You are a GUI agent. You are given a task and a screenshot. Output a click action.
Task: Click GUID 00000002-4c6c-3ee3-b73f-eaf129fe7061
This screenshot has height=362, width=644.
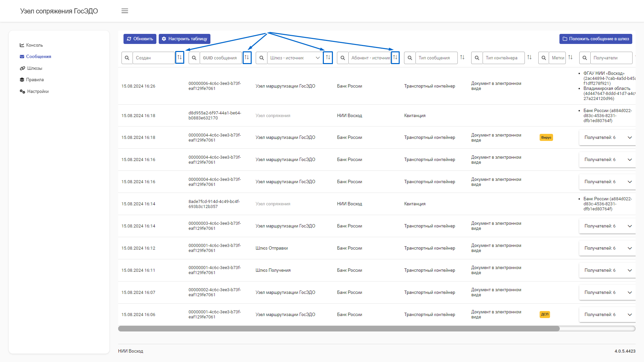[x=215, y=292]
